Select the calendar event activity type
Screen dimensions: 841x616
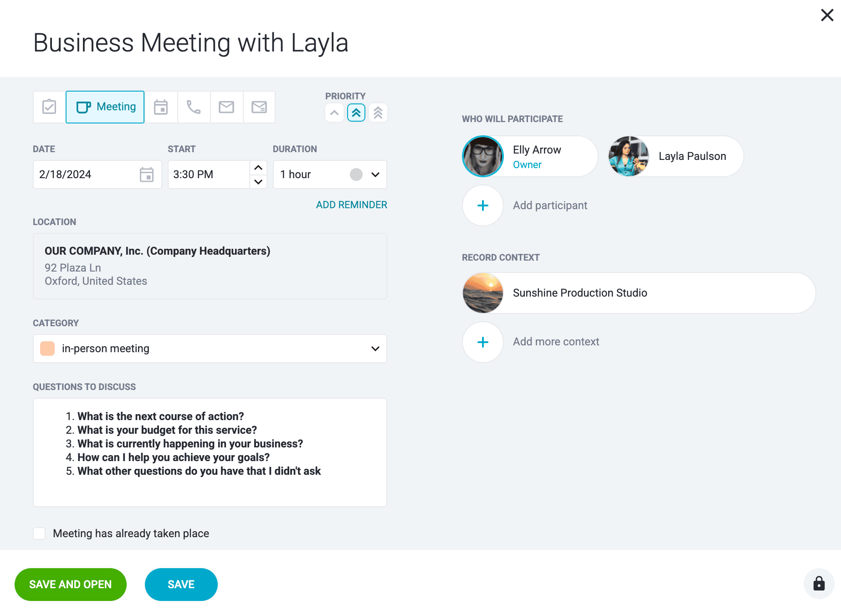pyautogui.click(x=161, y=107)
